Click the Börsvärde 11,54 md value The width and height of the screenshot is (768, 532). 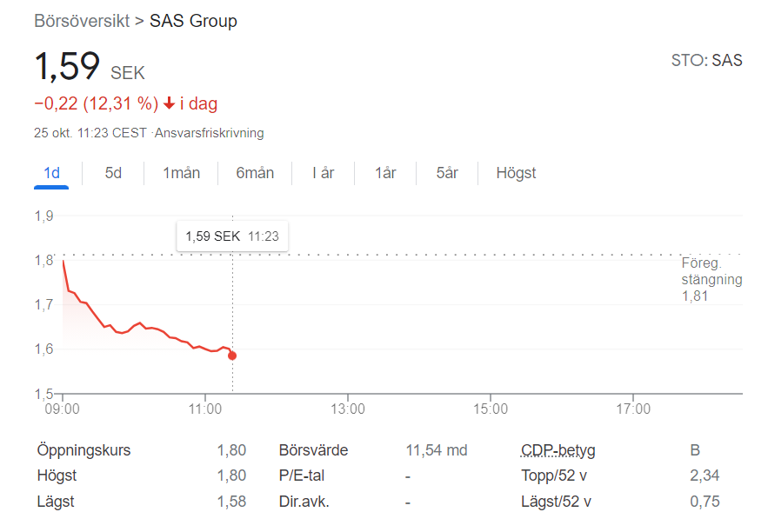pyautogui.click(x=437, y=450)
